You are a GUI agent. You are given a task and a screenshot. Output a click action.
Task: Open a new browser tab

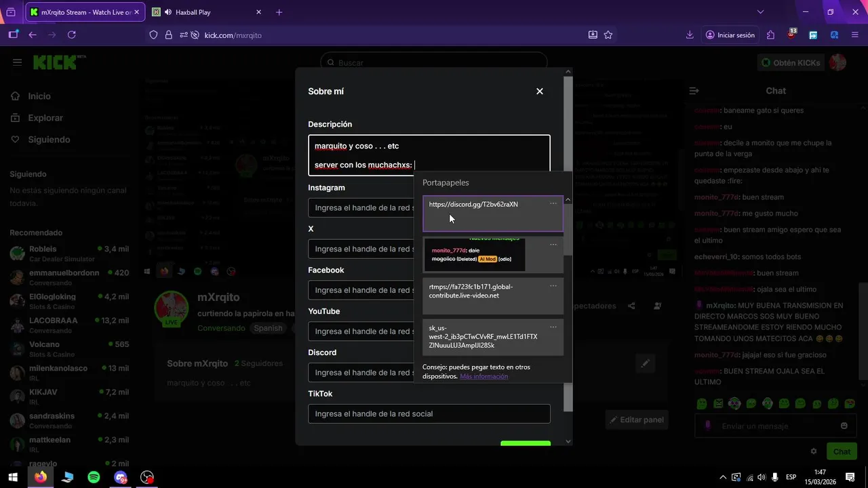point(279,12)
